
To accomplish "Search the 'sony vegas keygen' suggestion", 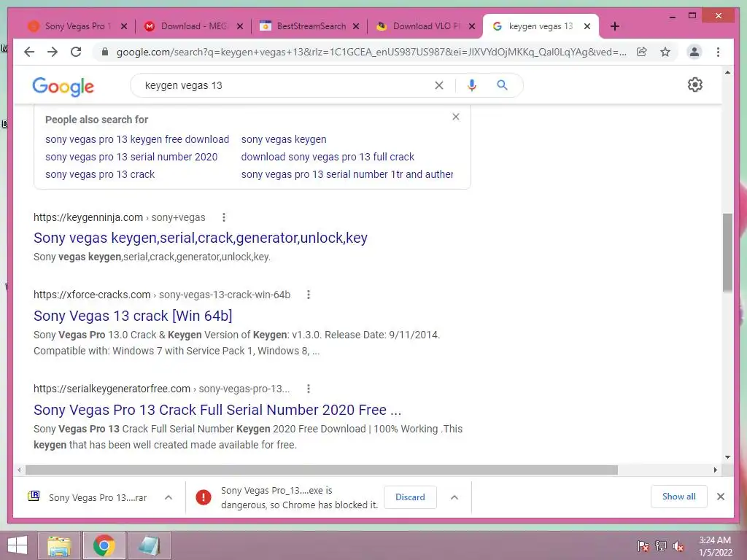I will (284, 139).
